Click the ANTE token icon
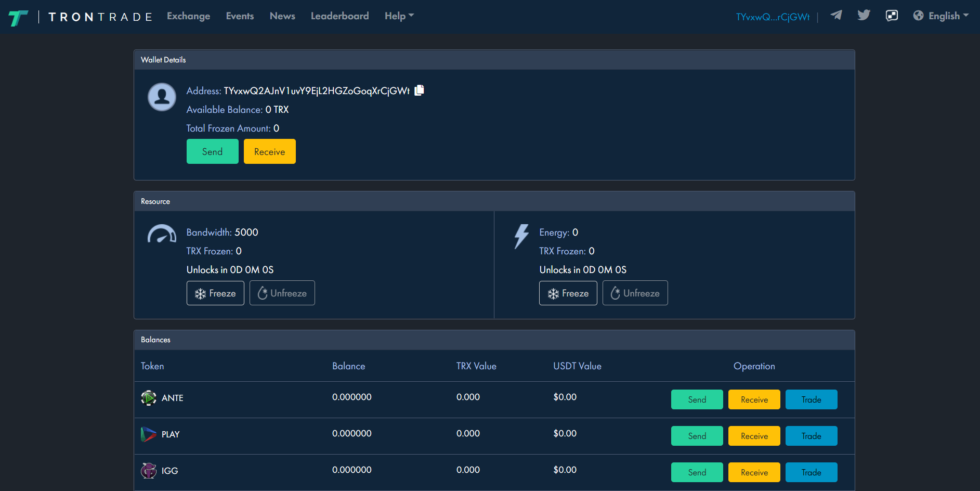This screenshot has width=980, height=491. [x=149, y=398]
